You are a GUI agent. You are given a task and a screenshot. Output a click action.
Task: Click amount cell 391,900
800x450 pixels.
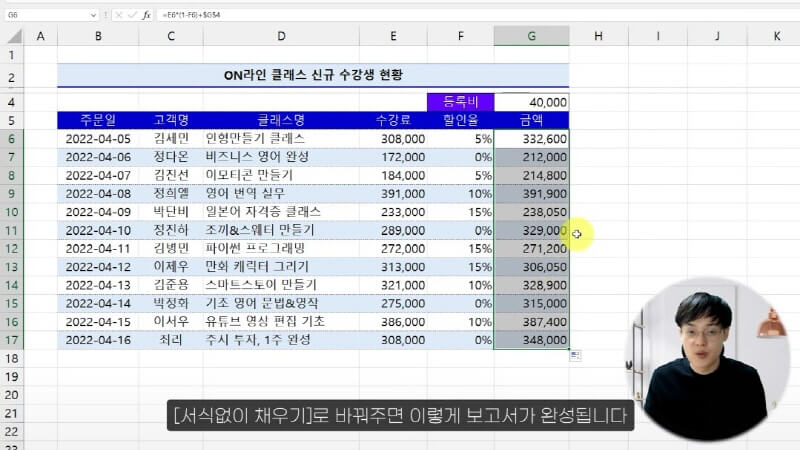(532, 194)
